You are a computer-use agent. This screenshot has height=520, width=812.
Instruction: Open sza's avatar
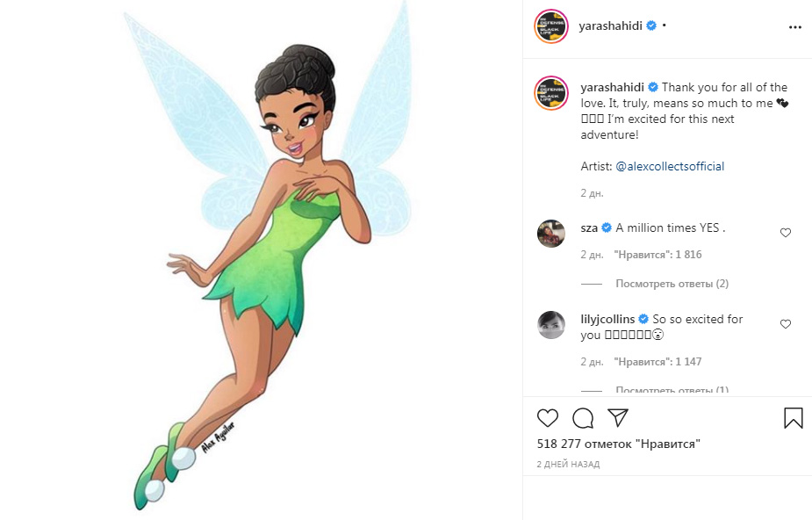pyautogui.click(x=551, y=233)
